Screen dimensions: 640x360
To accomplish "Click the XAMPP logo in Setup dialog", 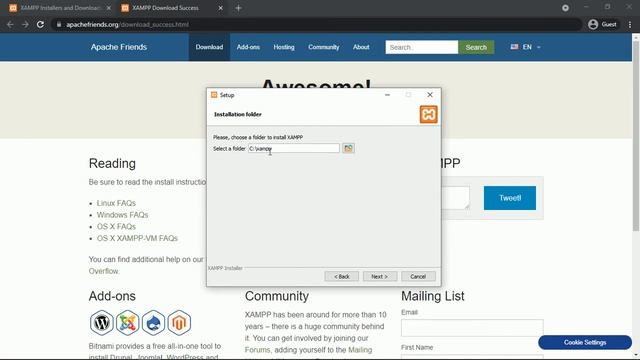I will coord(428,114).
